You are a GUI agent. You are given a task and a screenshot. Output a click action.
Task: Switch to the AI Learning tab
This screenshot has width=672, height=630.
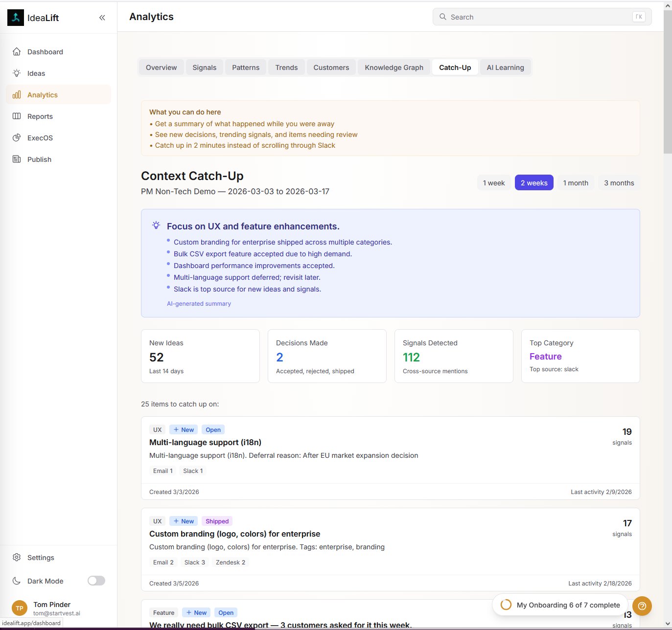click(505, 67)
